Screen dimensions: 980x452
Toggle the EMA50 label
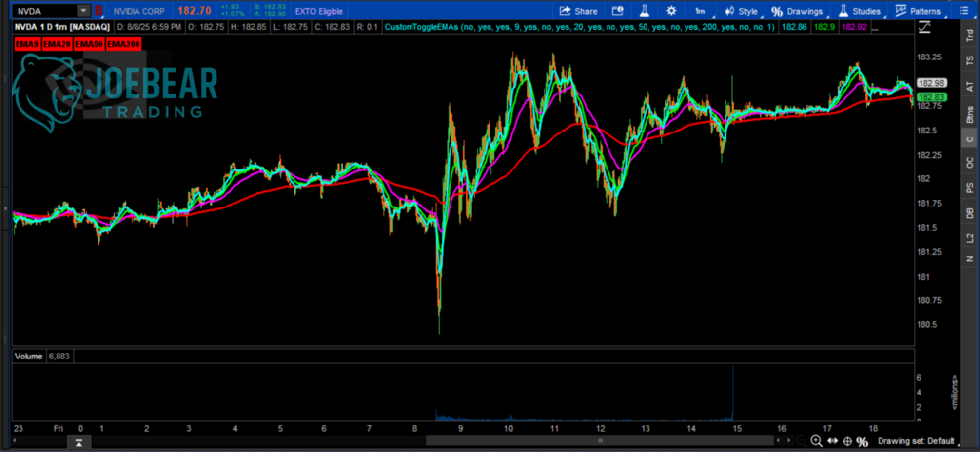[89, 44]
